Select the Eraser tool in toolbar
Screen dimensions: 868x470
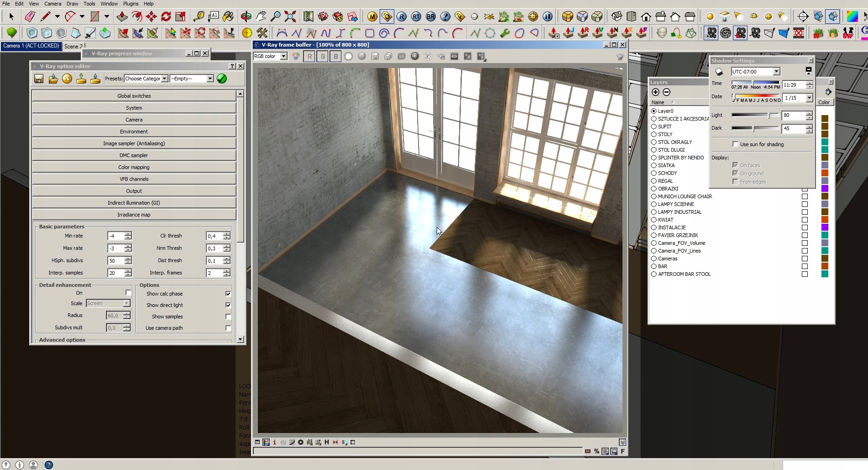[x=30, y=17]
